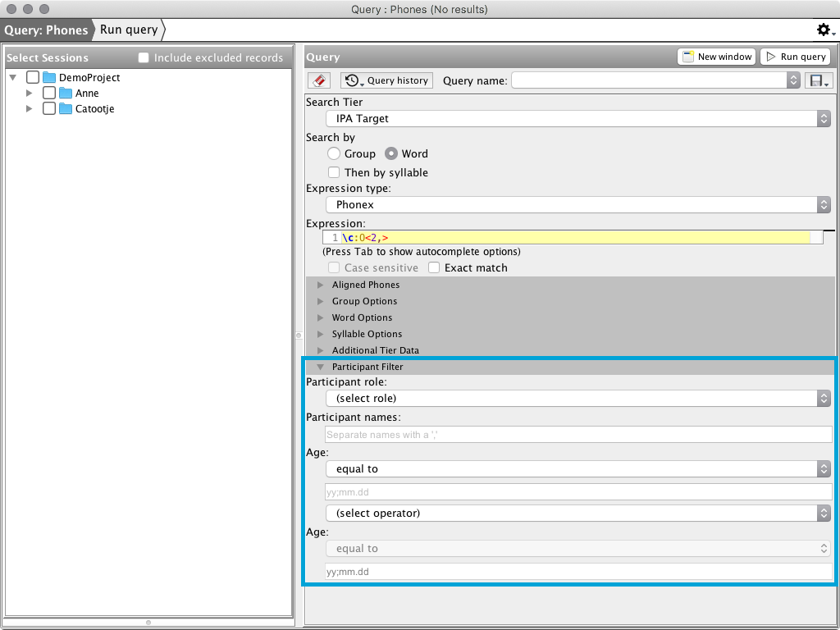Expand the Anne tree node
Image resolution: width=840 pixels, height=630 pixels.
tap(30, 94)
